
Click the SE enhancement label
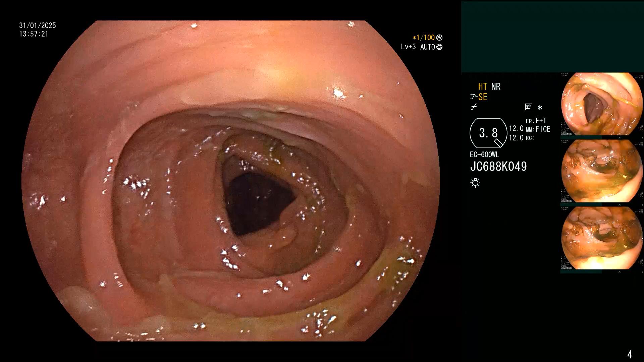pos(483,97)
